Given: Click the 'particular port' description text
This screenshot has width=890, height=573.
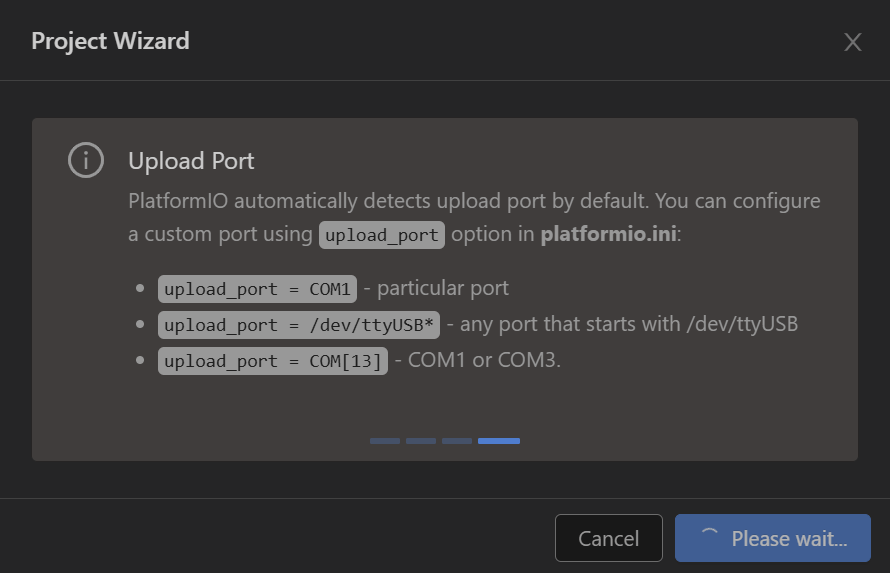Looking at the screenshot, I should coord(443,288).
